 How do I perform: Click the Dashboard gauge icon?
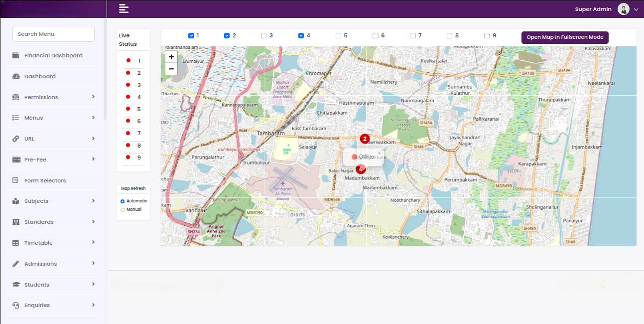point(15,76)
